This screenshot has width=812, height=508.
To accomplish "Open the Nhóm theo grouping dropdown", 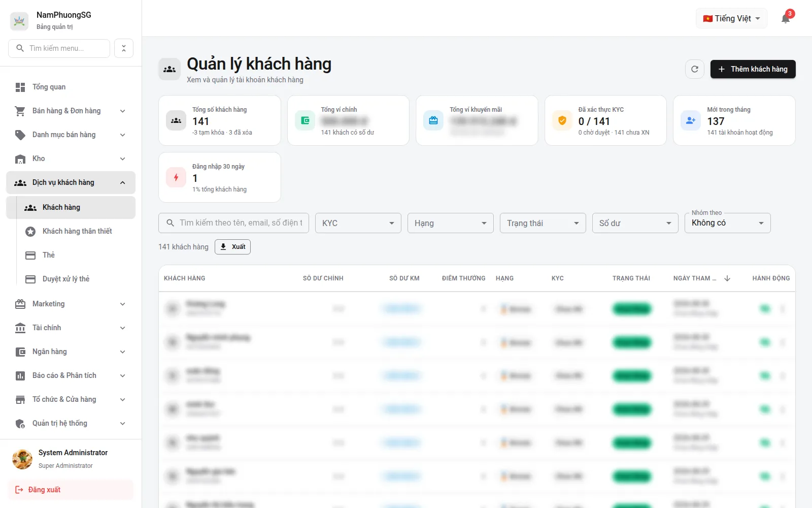I will pyautogui.click(x=728, y=223).
